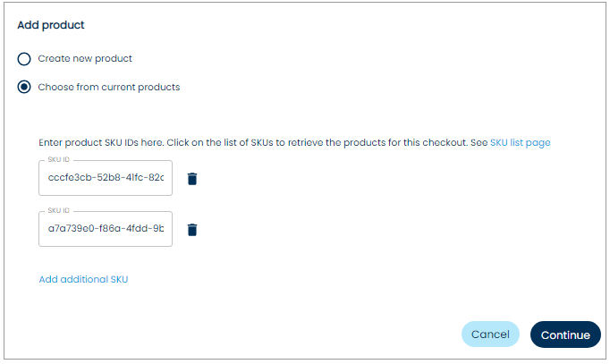Select the Choose from current products radio
Image resolution: width=610 pixels, height=364 pixels.
25,88
